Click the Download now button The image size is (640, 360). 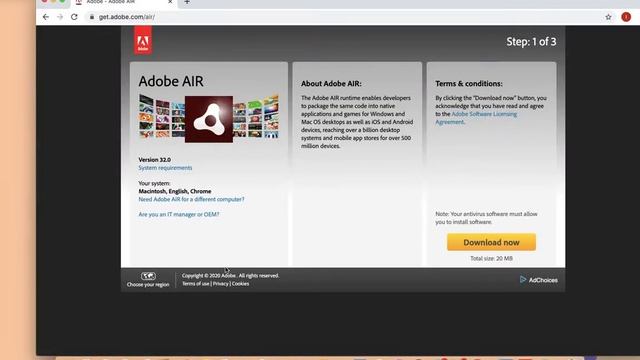click(x=491, y=242)
